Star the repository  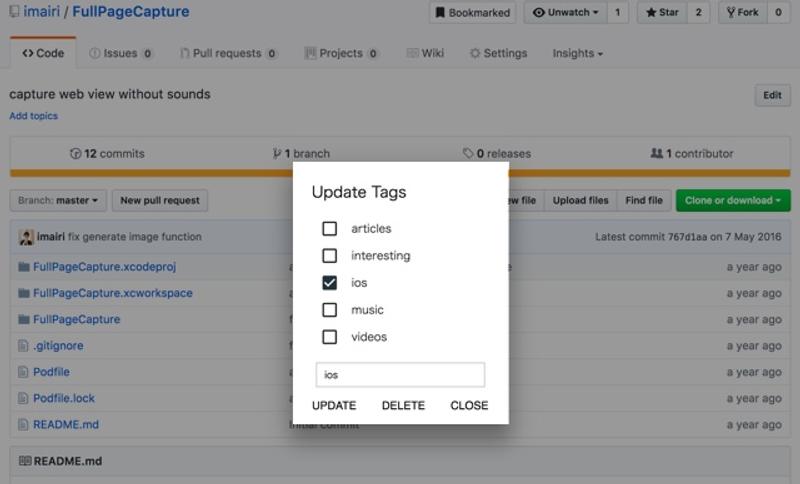(x=662, y=12)
